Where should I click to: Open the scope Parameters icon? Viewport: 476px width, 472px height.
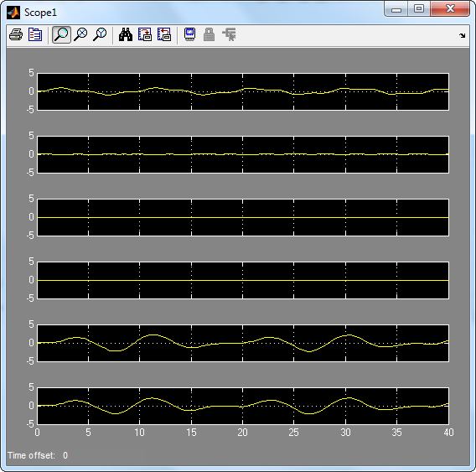(x=35, y=34)
